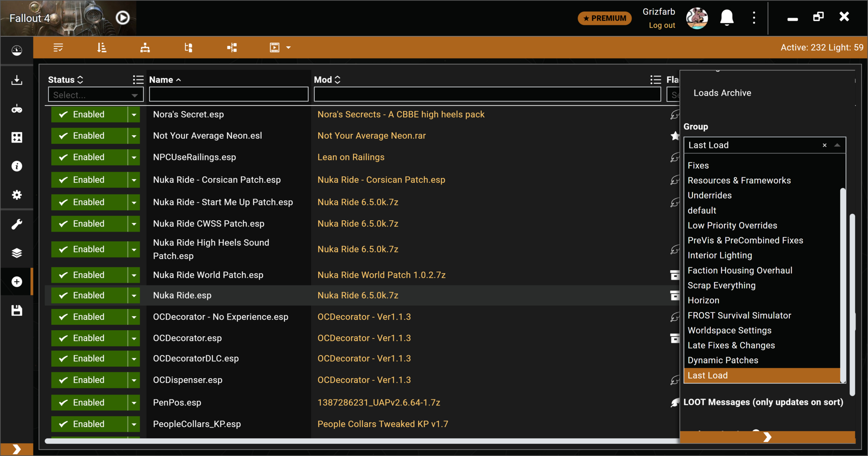Select Fixes group option
Screen dimensions: 868x456
[762, 166]
